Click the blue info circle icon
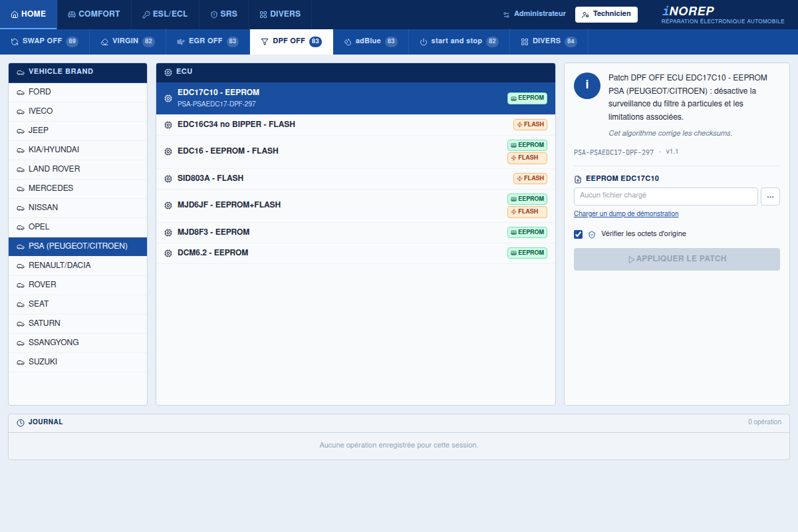The height and width of the screenshot is (532, 798). pyautogui.click(x=587, y=86)
